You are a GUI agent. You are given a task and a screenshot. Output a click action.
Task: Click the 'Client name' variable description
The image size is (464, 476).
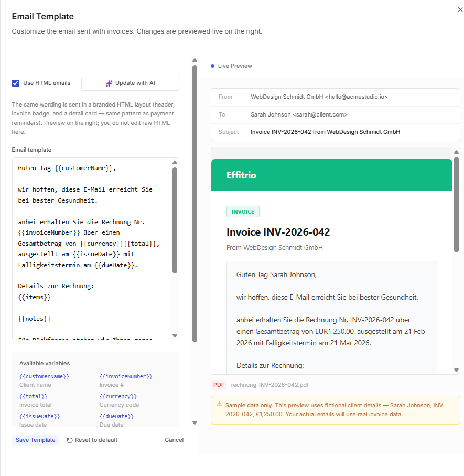[35, 385]
